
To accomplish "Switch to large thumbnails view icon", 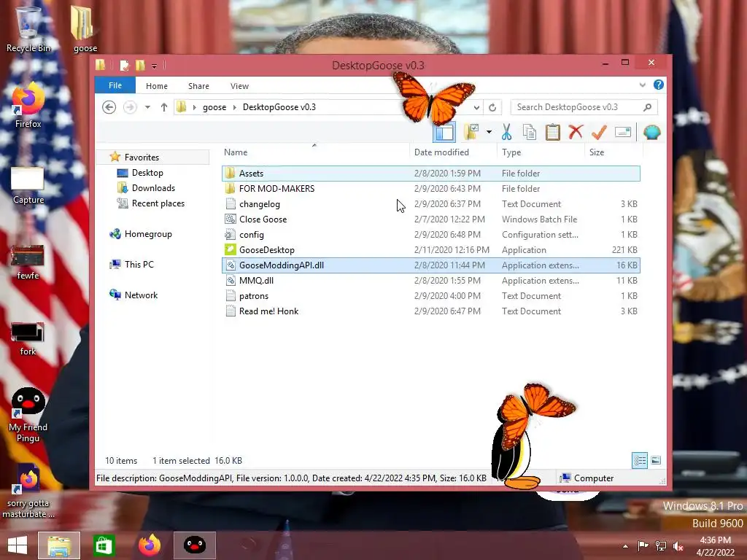I will pos(656,460).
